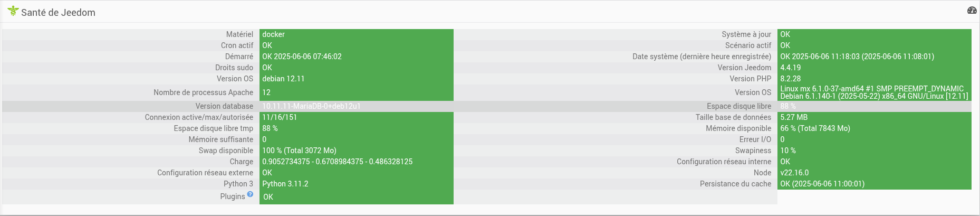Select the Version Jeedom 4.4.19 cell
This screenshot has width=980, height=216.
875,68
